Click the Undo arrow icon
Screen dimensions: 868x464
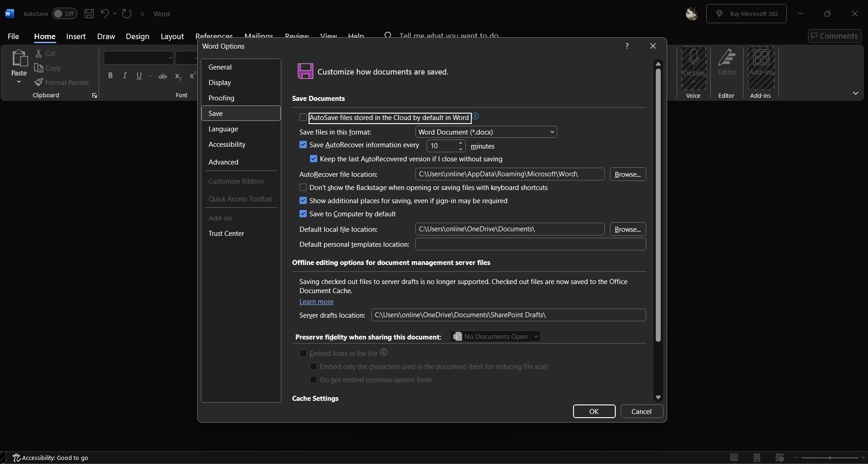[x=105, y=14]
